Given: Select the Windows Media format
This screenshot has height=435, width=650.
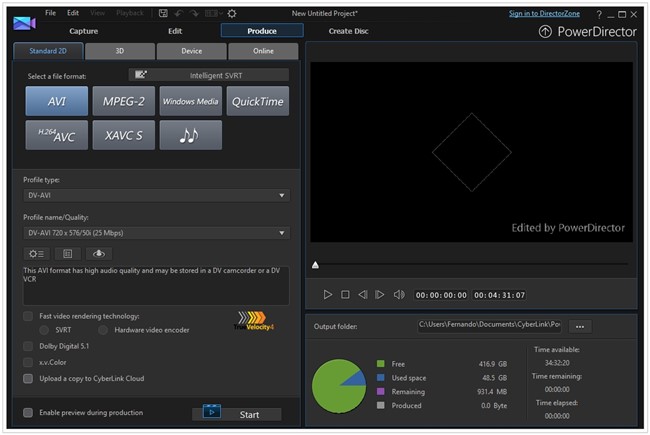Looking at the screenshot, I should pyautogui.click(x=191, y=101).
